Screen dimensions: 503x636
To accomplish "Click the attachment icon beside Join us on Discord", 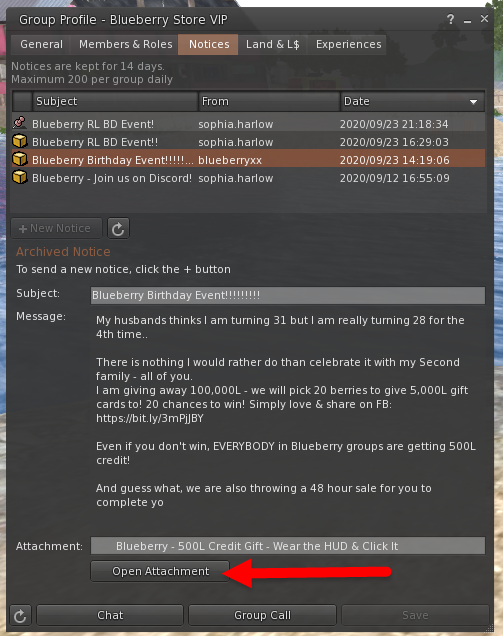I will 19,177.
